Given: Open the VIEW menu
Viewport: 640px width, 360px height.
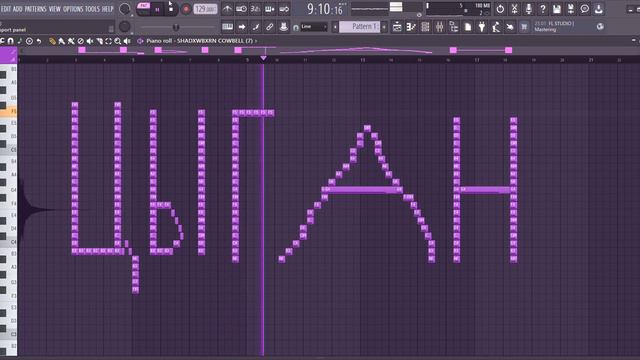Looking at the screenshot, I should pyautogui.click(x=55, y=9).
